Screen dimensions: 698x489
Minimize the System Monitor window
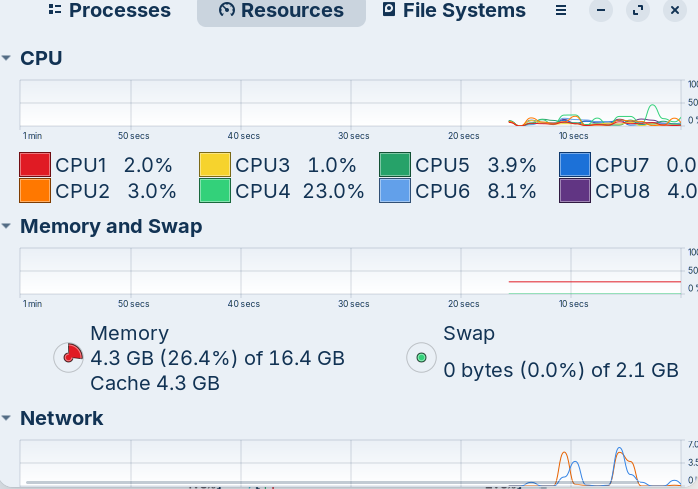[601, 10]
